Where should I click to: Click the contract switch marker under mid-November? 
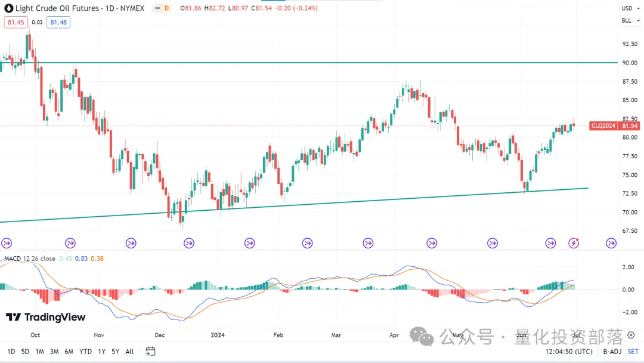[131, 243]
